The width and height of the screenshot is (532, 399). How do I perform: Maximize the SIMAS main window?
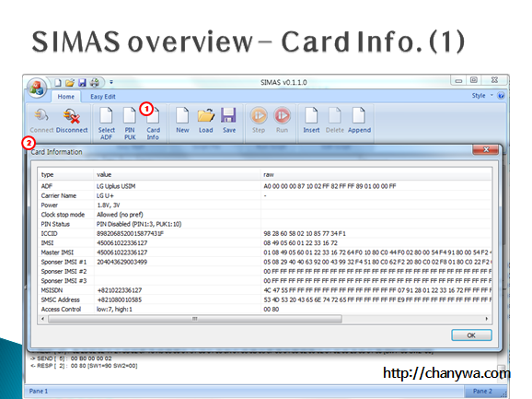[x=474, y=80]
